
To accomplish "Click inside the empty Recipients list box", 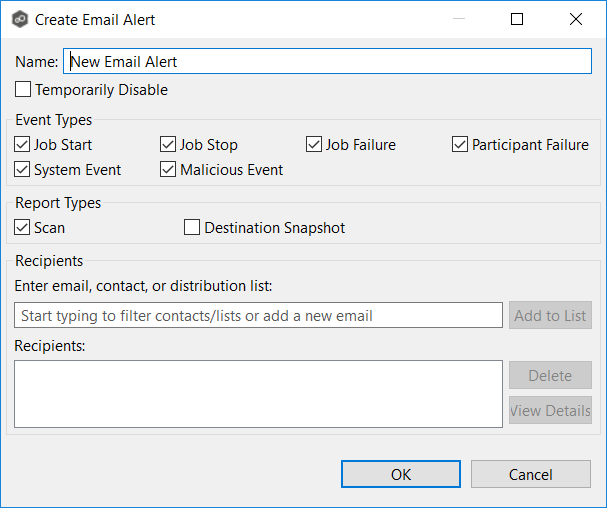I will point(258,394).
